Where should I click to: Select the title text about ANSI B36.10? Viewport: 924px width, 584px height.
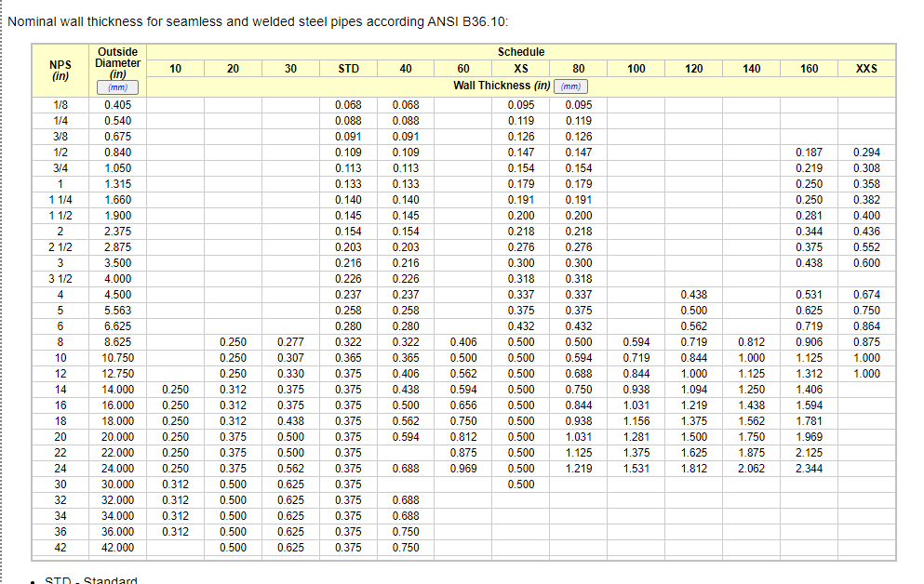click(258, 21)
